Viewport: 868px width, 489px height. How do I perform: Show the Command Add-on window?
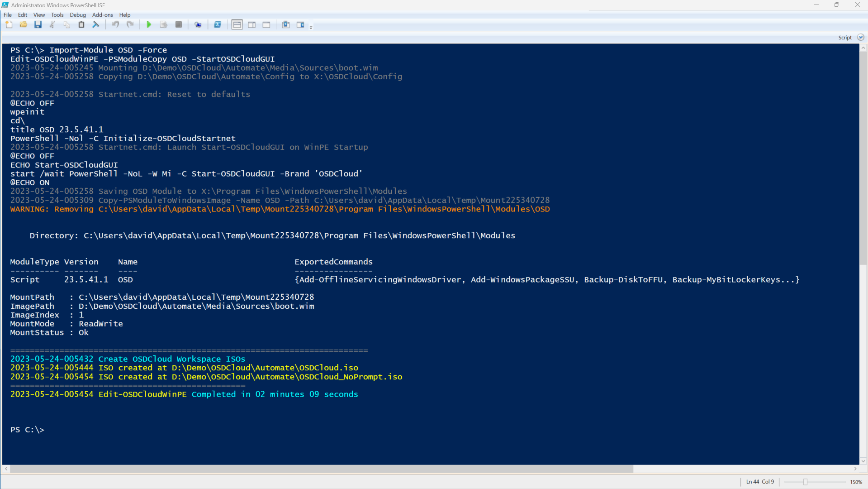(x=300, y=25)
